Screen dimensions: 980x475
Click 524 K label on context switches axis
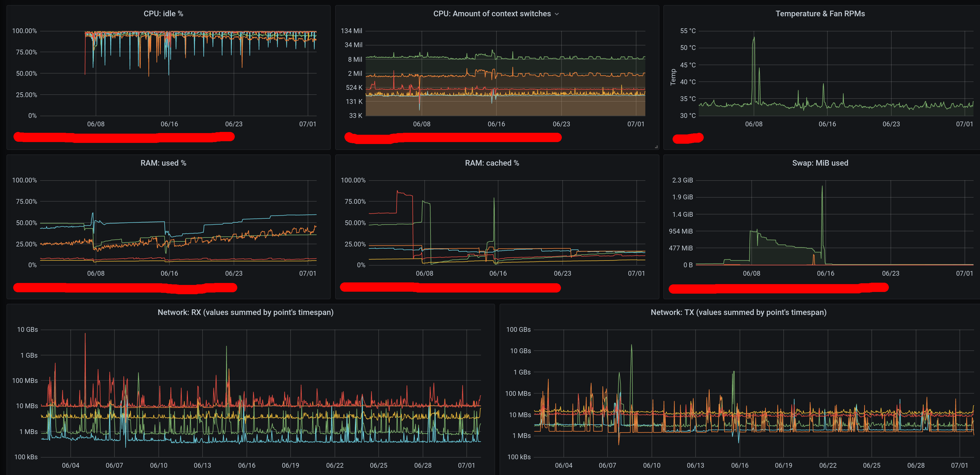pyautogui.click(x=354, y=88)
